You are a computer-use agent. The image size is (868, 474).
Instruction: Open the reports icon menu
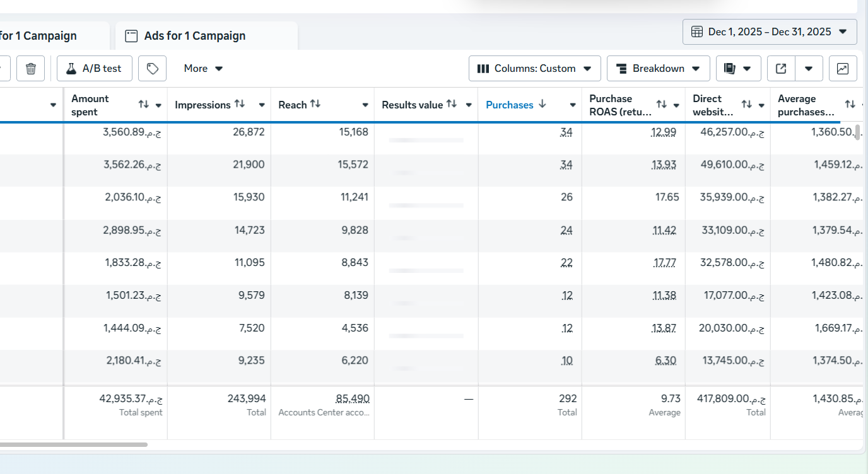point(738,69)
